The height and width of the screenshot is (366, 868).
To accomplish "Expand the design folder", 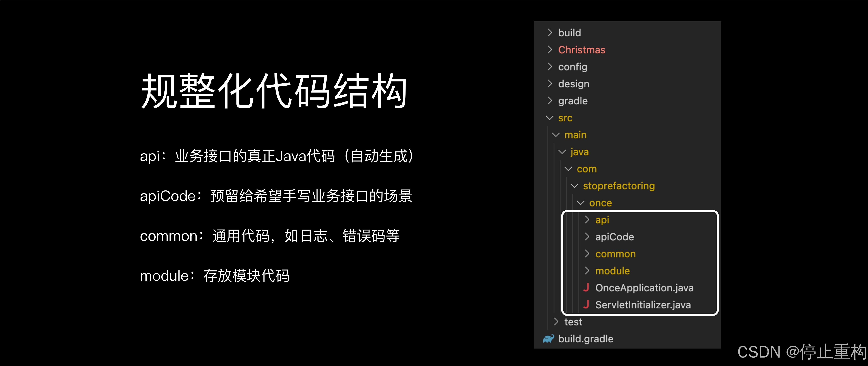I will pyautogui.click(x=550, y=84).
